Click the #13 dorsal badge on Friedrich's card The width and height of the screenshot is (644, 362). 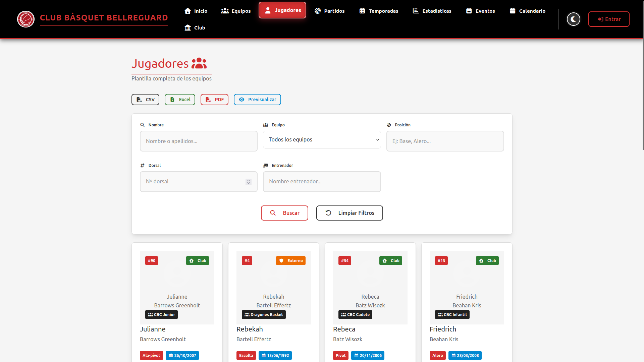(441, 261)
